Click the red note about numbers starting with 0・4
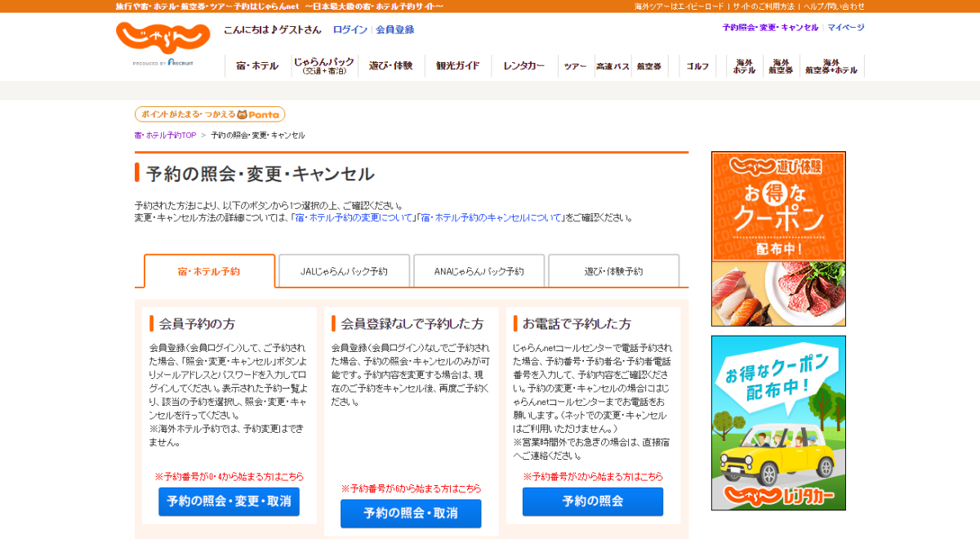 tap(229, 477)
